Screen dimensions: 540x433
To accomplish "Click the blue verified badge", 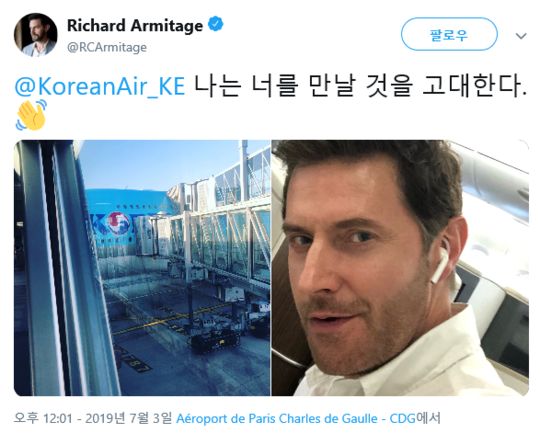I will pos(216,24).
